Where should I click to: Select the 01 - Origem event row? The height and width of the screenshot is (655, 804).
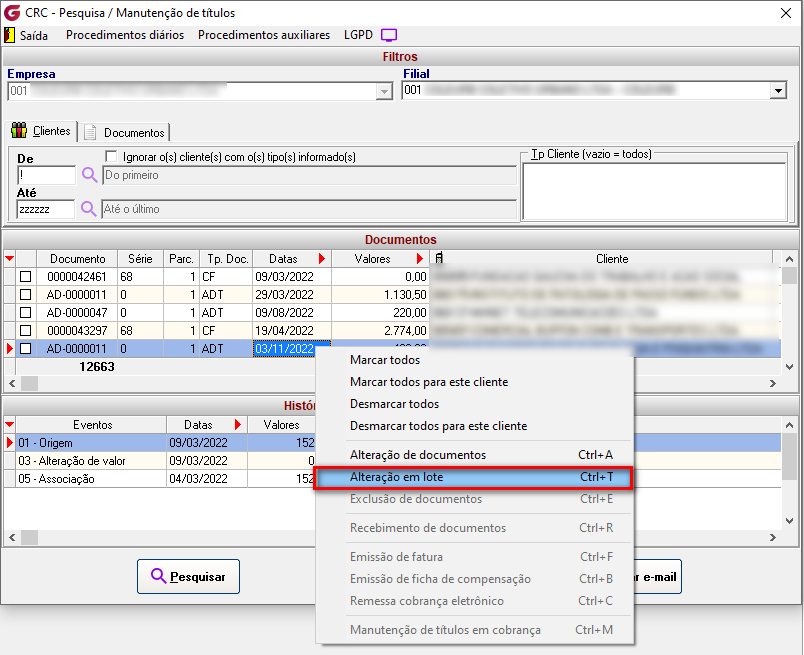[x=165, y=443]
